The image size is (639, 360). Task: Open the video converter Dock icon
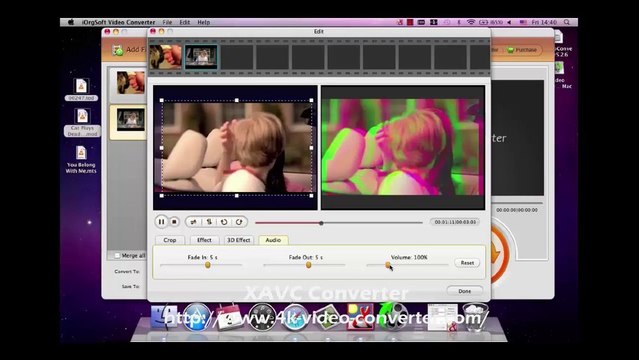pos(393,316)
